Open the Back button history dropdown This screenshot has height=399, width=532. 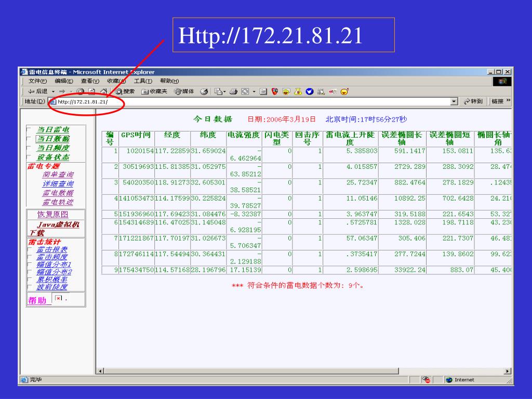coord(53,91)
